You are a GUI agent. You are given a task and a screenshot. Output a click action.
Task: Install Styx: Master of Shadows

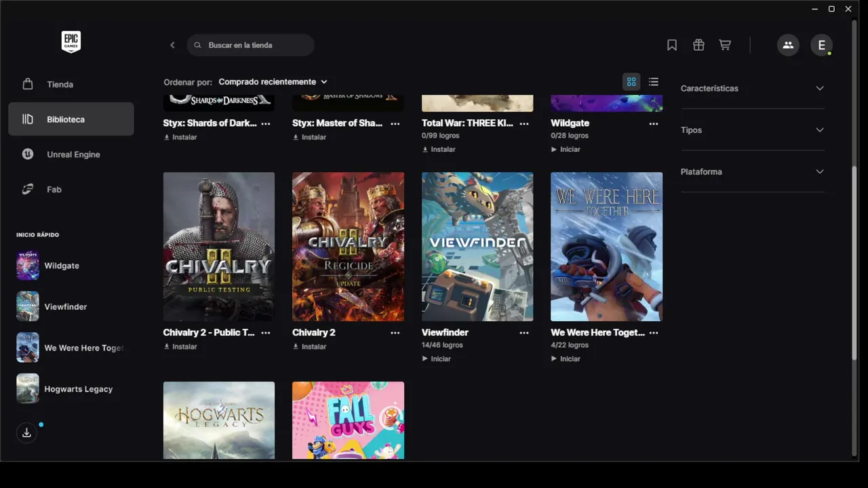click(x=309, y=137)
